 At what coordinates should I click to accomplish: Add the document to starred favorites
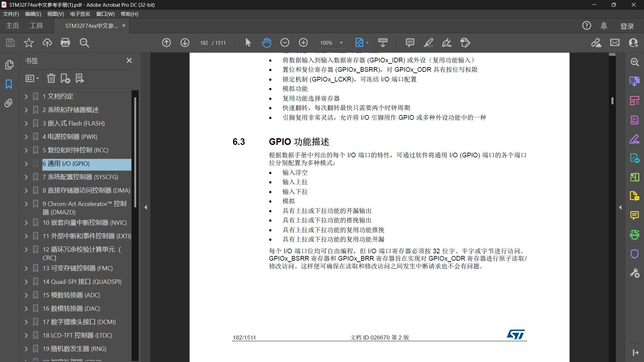[x=29, y=43]
